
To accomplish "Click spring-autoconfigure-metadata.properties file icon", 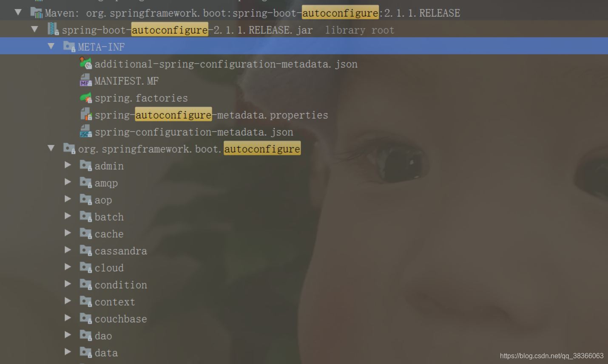I will [x=86, y=114].
